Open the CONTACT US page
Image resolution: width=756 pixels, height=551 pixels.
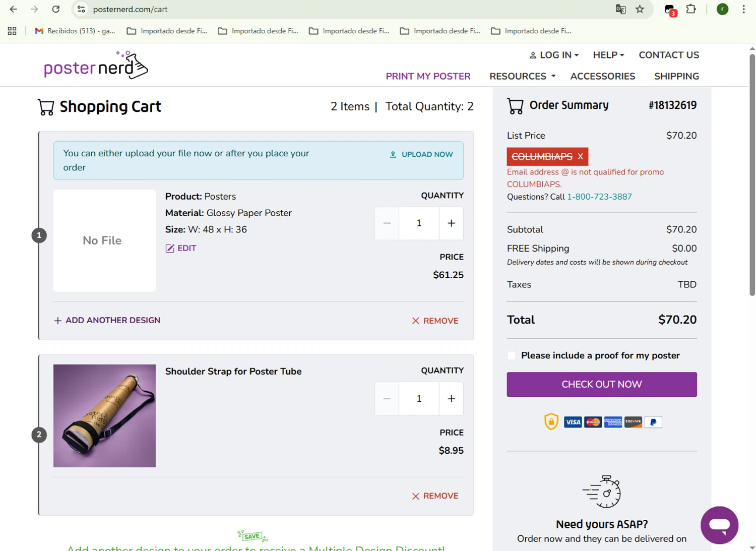(669, 55)
